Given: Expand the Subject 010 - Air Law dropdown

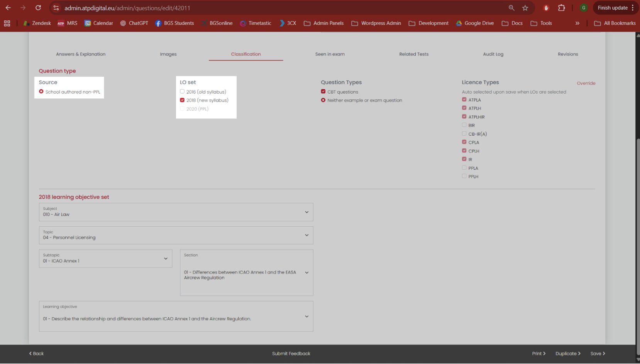Looking at the screenshot, I should click(176, 212).
